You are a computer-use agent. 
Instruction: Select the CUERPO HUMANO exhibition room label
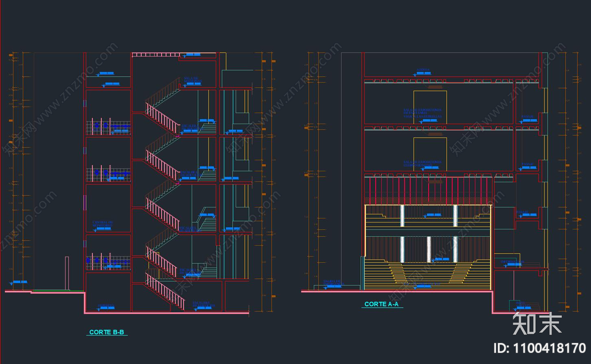click(x=417, y=166)
